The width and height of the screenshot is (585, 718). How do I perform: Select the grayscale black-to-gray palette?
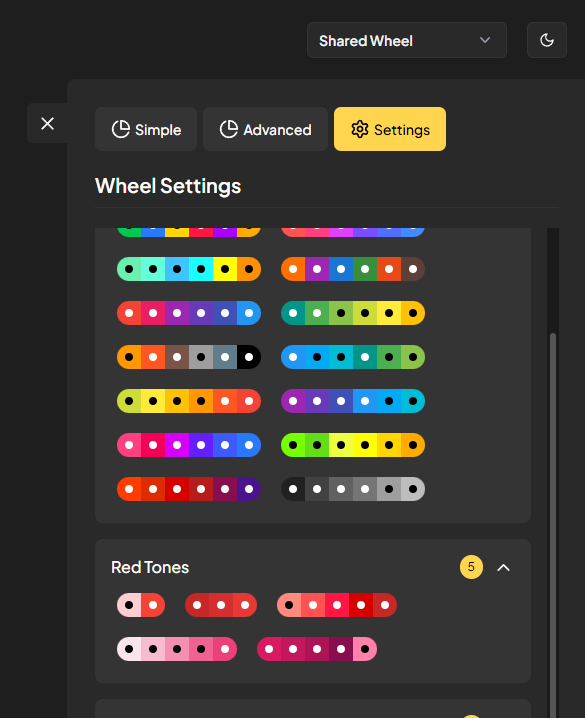353,489
